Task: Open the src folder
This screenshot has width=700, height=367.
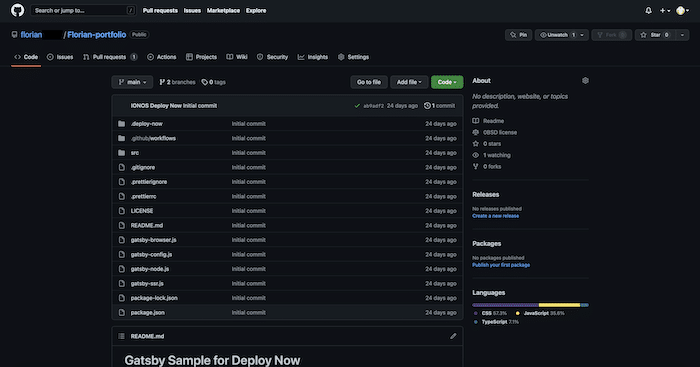Action: tap(135, 153)
